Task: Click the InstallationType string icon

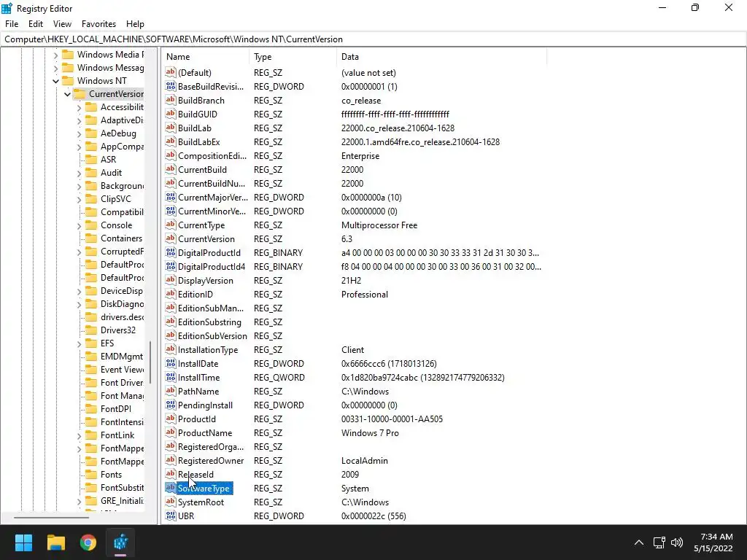Action: [x=171, y=349]
